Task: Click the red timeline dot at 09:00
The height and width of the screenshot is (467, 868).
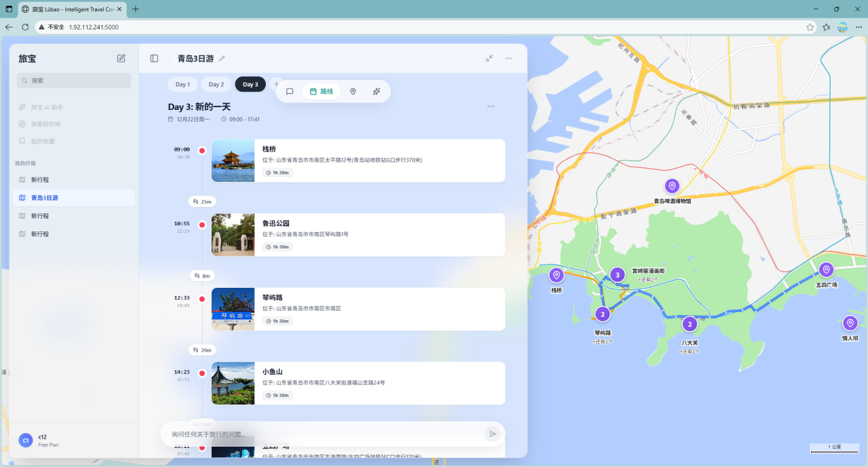Action: click(201, 150)
